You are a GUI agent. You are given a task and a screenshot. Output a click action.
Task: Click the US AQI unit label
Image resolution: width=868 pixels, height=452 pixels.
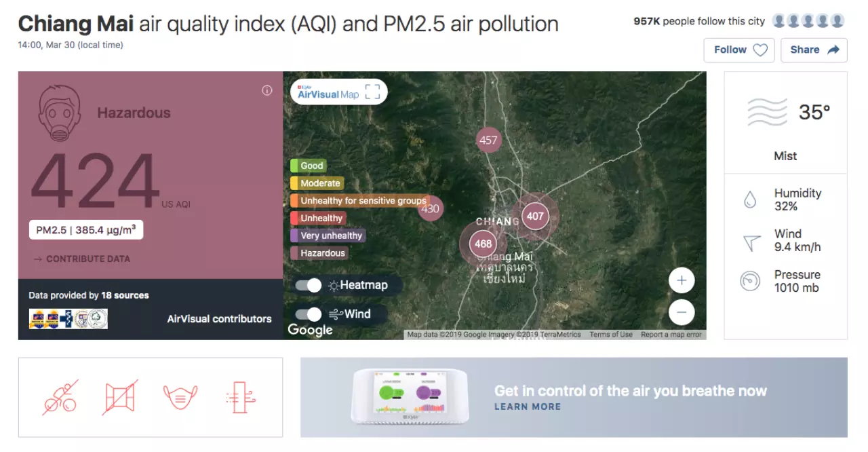pyautogui.click(x=176, y=204)
